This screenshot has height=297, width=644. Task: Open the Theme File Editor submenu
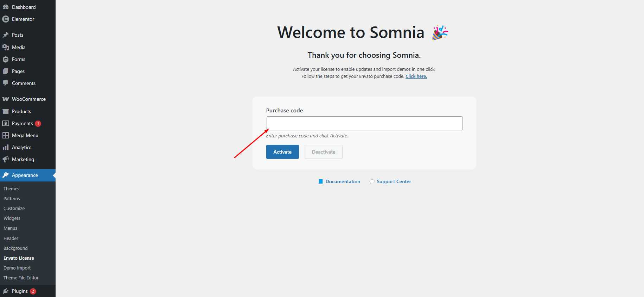(21, 278)
